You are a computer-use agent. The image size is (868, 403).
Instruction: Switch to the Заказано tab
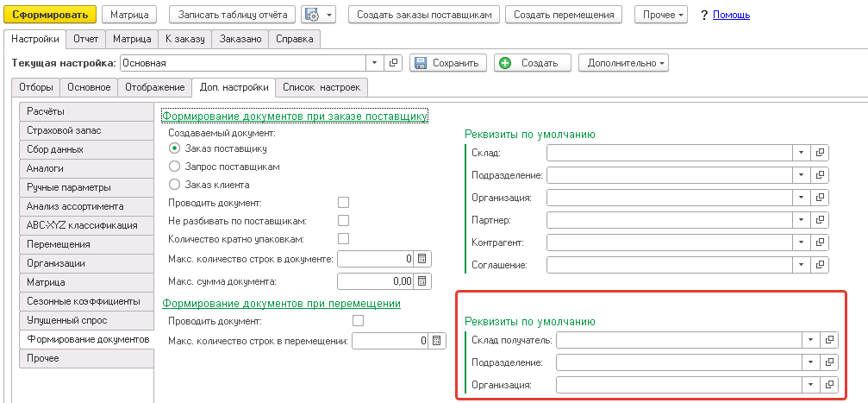(240, 40)
